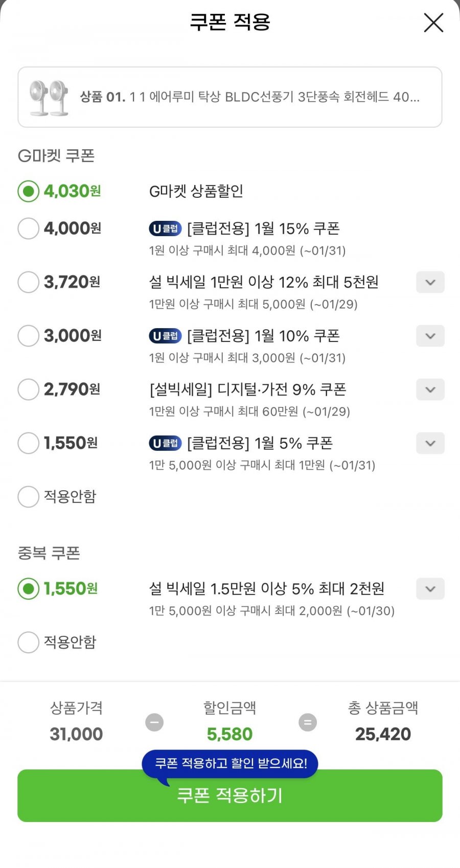Select the 2,790원 디지털·가전 9% coupon

pos(29,390)
